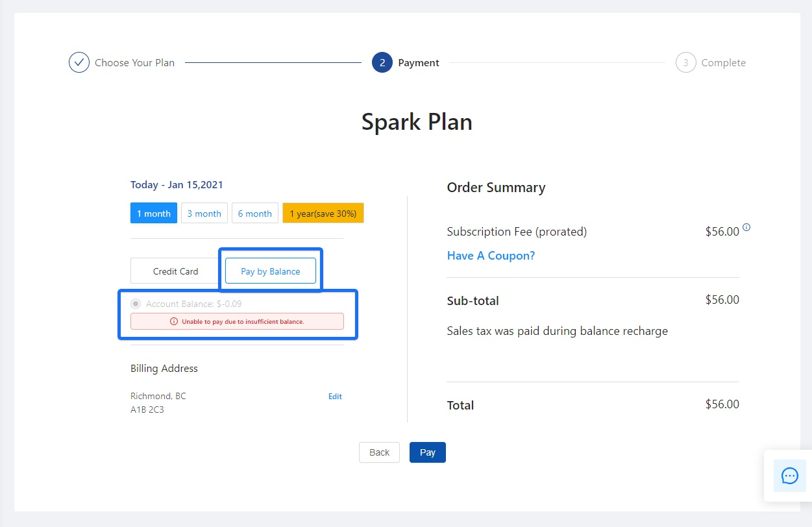Click the checkmark Choose Your Plan step icon
This screenshot has width=812, height=527.
(79, 63)
